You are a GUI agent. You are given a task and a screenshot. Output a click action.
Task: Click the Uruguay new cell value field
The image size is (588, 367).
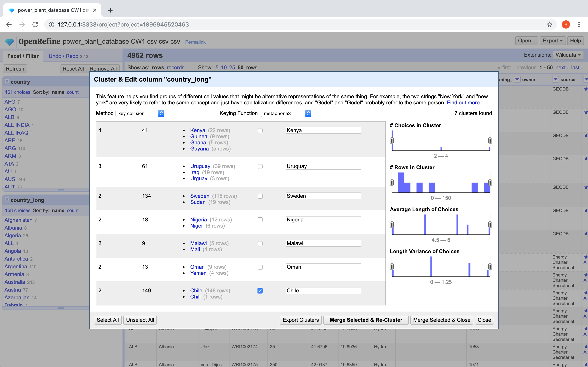click(323, 166)
